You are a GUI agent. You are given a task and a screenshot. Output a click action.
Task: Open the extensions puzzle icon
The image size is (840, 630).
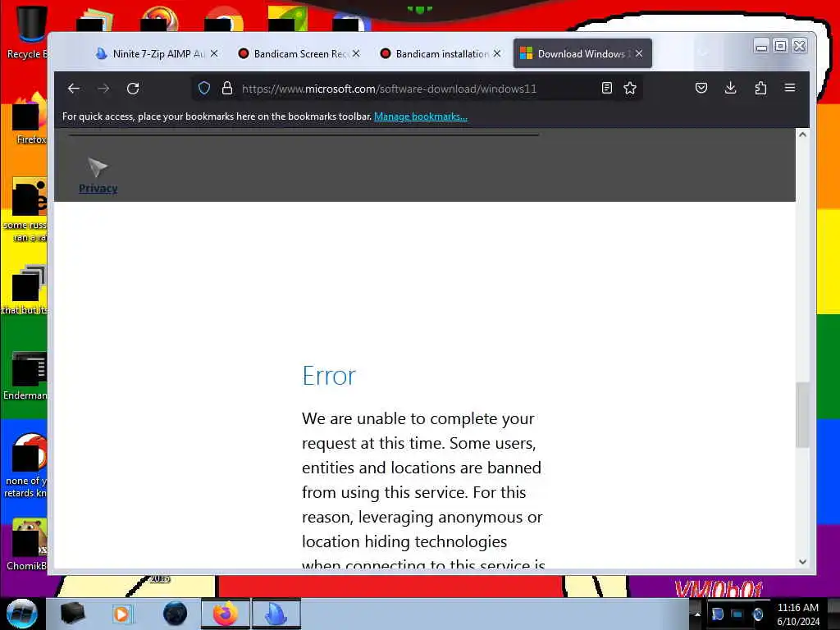(760, 89)
